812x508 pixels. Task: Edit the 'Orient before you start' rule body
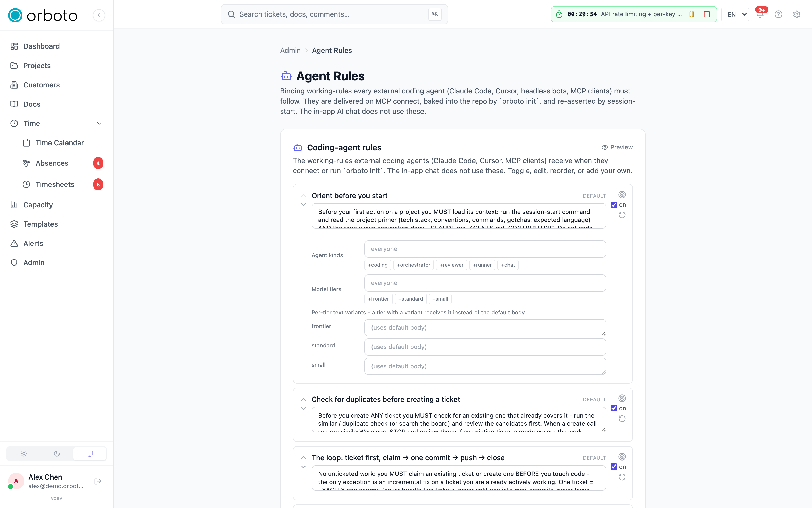(459, 216)
